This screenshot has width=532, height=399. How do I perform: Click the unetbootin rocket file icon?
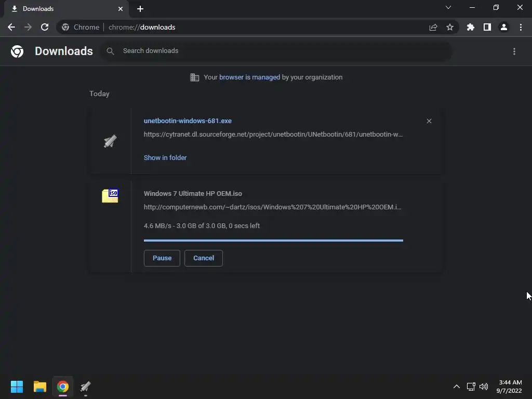tap(110, 141)
